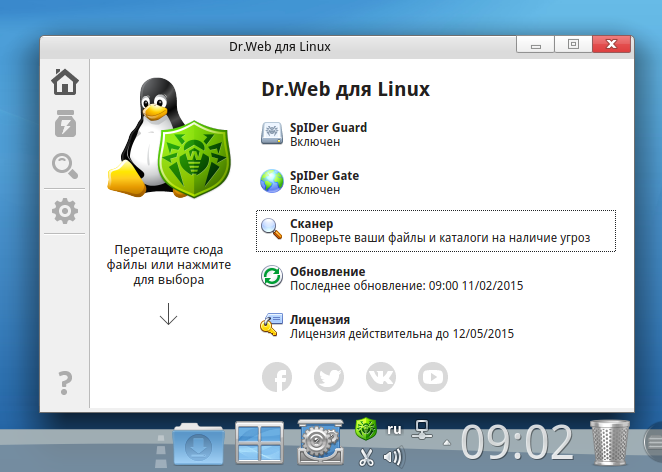Click 'Лицензия действительна до 12/05/2015' text
Screen dimensions: 662x472
[402, 334]
